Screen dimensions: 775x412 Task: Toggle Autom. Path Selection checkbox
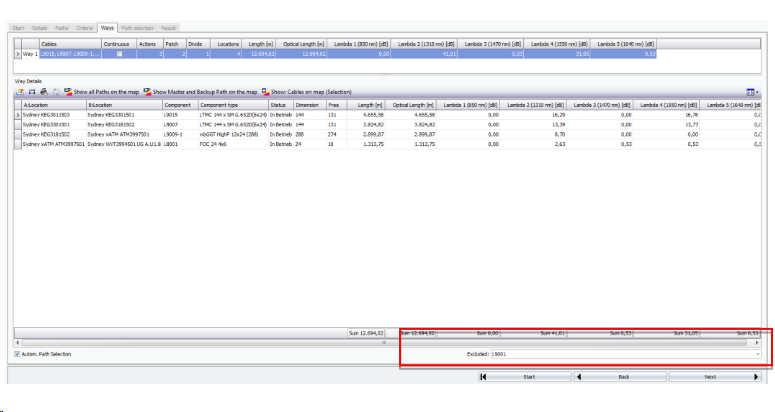17,354
